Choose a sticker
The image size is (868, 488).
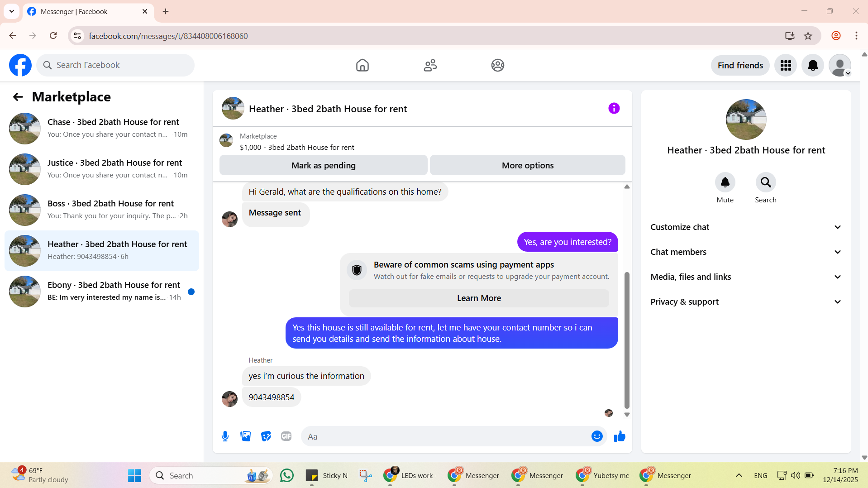(x=266, y=436)
